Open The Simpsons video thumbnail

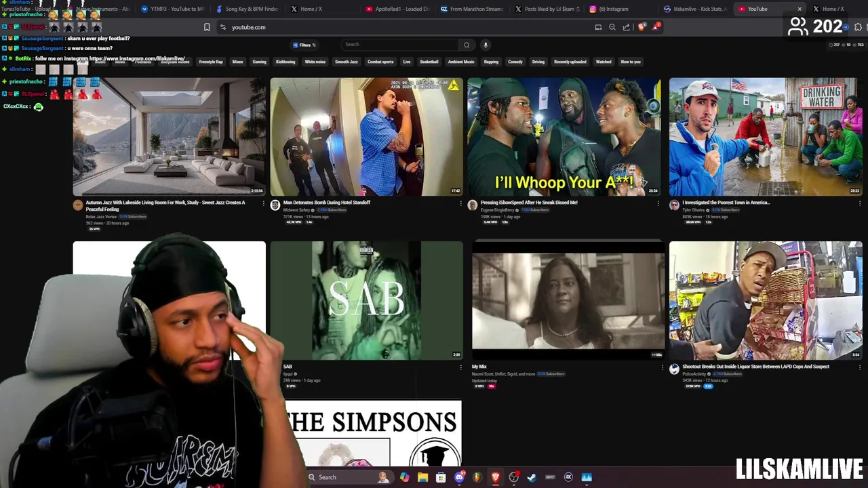[374, 434]
